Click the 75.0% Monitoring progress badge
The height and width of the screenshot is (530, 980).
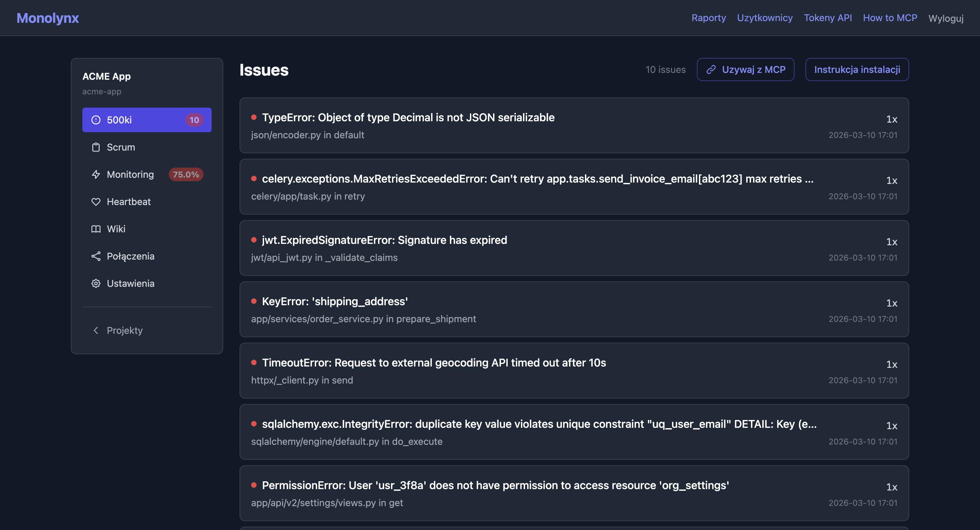click(x=186, y=174)
